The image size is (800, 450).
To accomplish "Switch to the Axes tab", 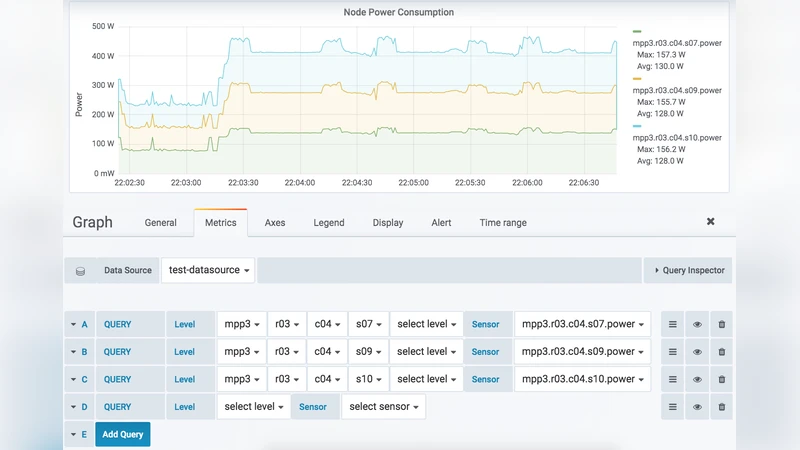I will (275, 223).
